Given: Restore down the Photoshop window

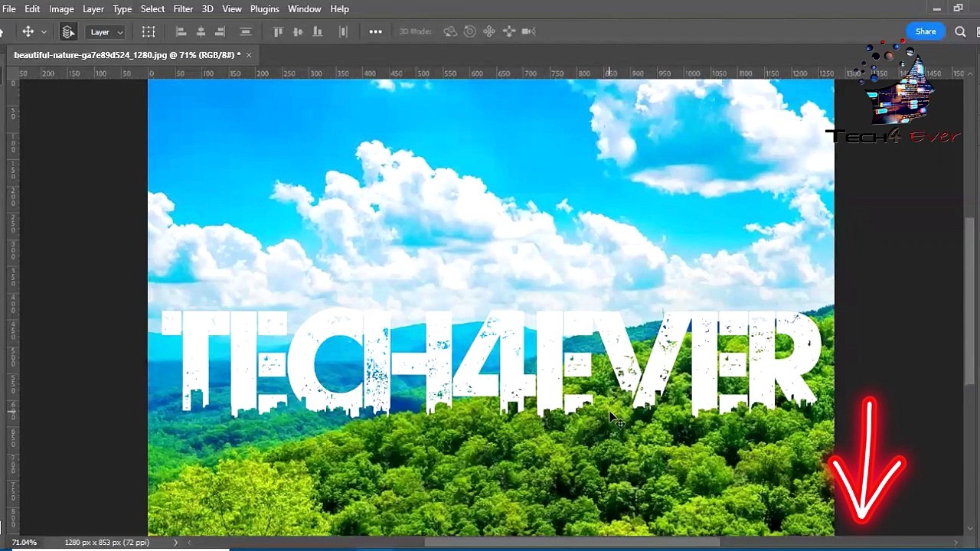Looking at the screenshot, I should click(959, 8).
